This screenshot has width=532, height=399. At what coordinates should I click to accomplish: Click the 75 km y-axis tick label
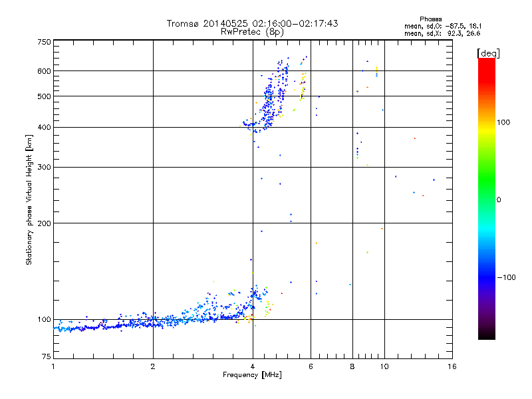click(46, 359)
